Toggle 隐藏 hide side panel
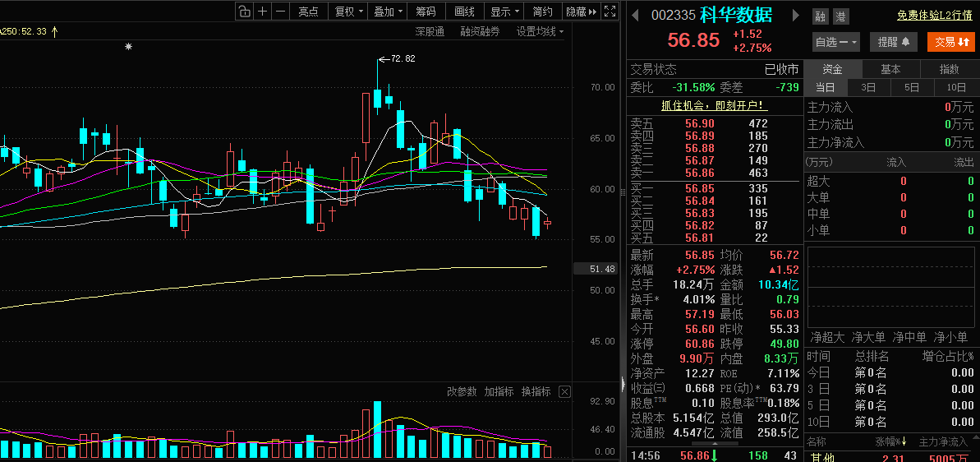This screenshot has width=980, height=462. coord(581,12)
